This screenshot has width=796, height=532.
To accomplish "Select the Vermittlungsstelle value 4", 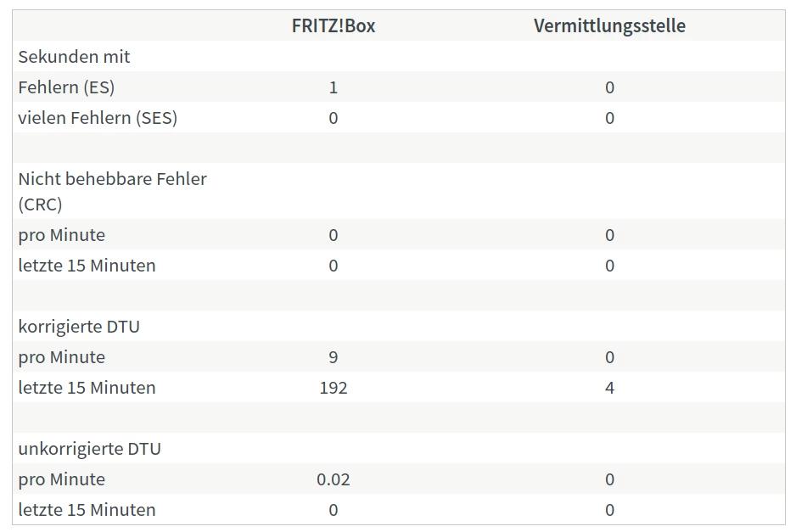I will (x=609, y=388).
